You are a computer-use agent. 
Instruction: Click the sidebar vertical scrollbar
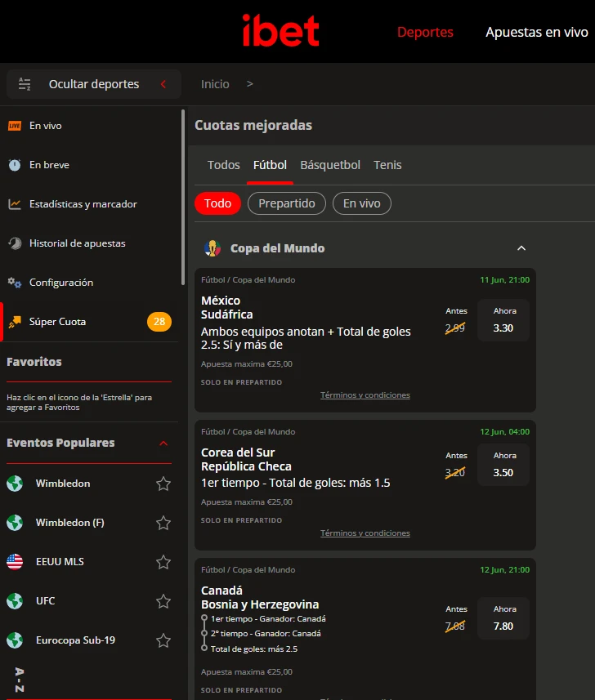point(183,198)
